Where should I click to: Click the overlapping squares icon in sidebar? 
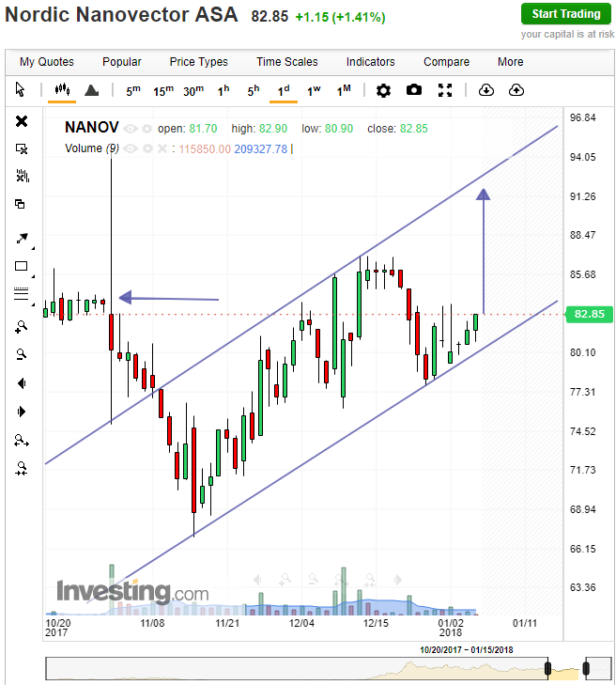(20, 204)
